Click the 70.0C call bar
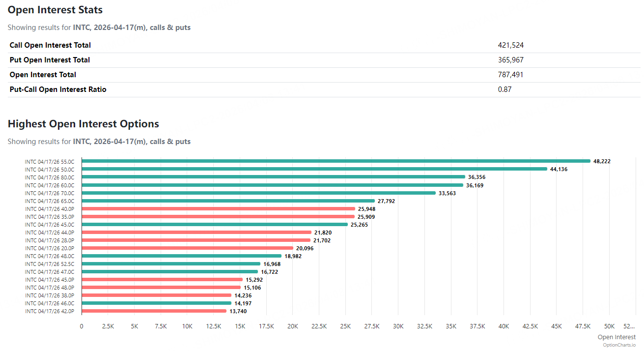 click(258, 193)
